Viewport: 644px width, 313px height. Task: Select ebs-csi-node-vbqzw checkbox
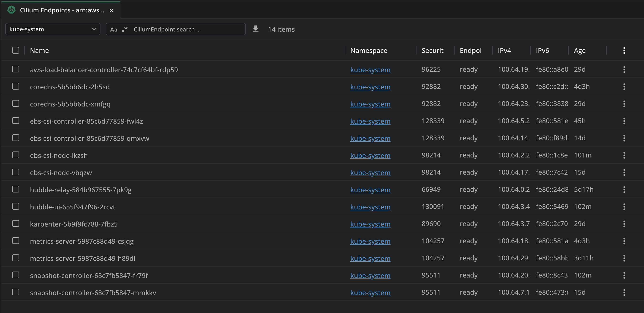pyautogui.click(x=16, y=172)
